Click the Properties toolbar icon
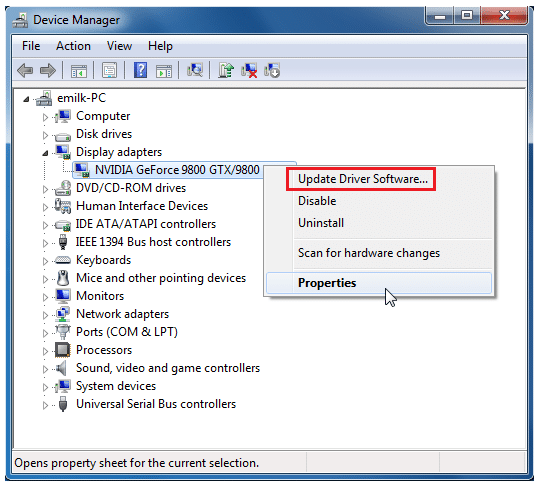This screenshot has height=492, width=542. [x=110, y=71]
